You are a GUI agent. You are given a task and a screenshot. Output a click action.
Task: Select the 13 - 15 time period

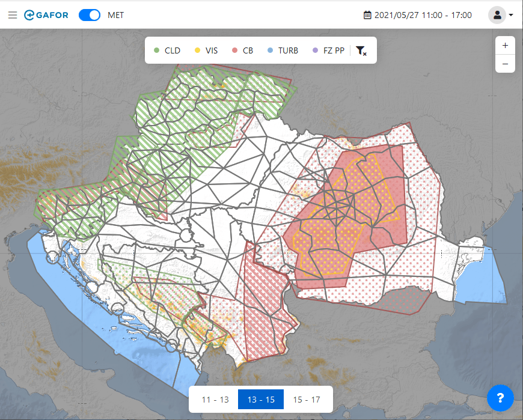[x=261, y=400]
